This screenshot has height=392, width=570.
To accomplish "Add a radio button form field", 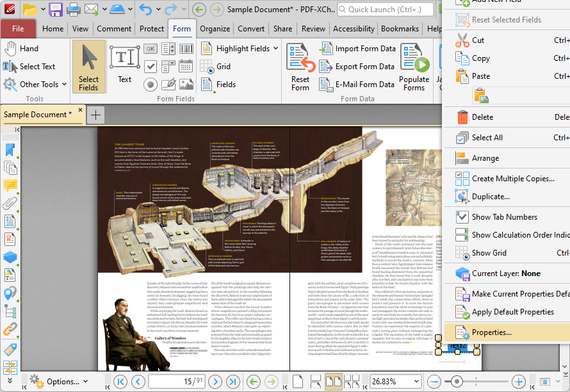I will click(151, 85).
